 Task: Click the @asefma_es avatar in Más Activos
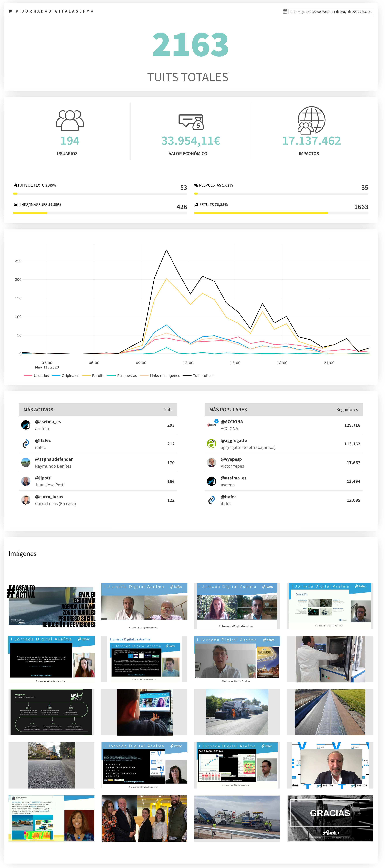tap(26, 425)
